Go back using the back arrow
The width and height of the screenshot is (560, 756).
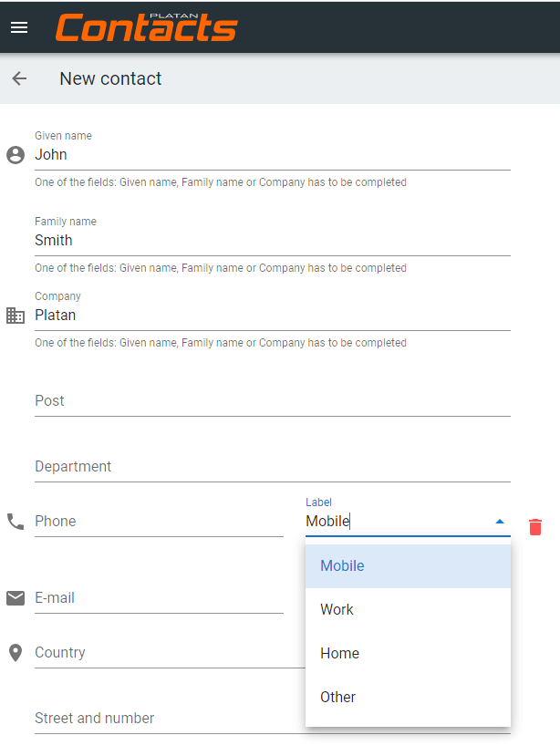[x=19, y=78]
